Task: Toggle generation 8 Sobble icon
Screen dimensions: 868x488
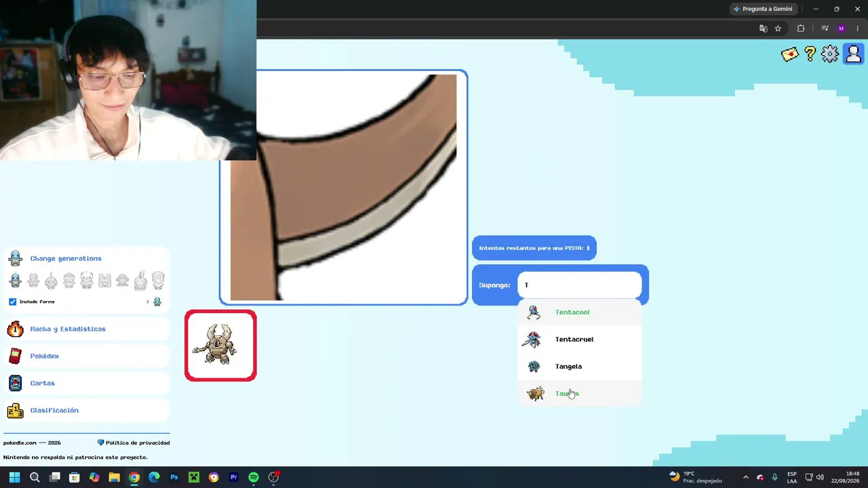Action: pyautogui.click(x=140, y=281)
